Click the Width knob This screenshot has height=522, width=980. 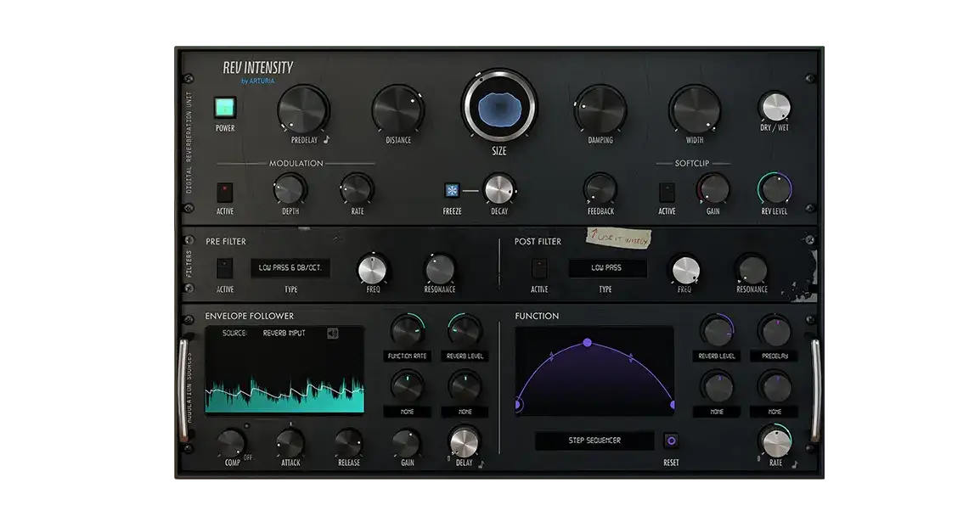tap(695, 109)
